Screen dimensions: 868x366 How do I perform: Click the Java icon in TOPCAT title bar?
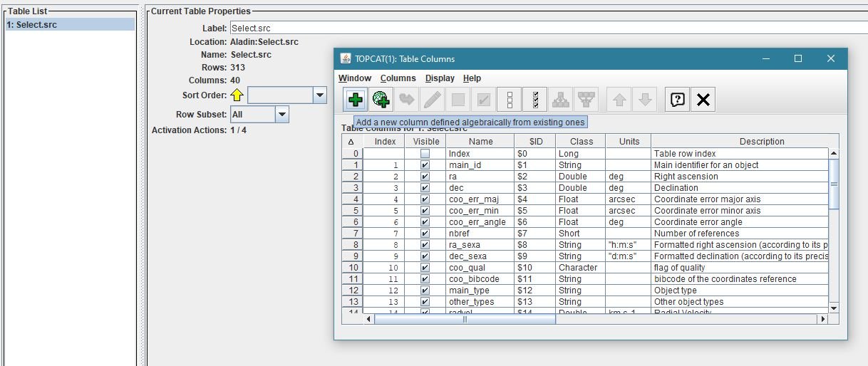pyautogui.click(x=346, y=59)
